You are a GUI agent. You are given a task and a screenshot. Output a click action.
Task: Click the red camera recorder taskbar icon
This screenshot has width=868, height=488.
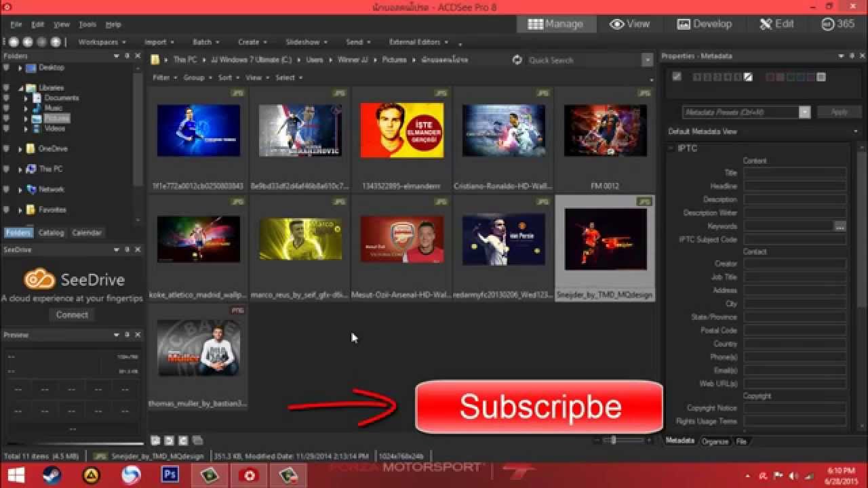click(x=250, y=475)
